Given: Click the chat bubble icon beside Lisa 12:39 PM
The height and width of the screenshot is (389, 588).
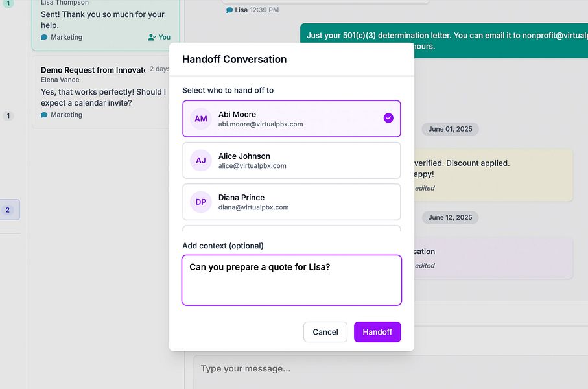Looking at the screenshot, I should 229,10.
